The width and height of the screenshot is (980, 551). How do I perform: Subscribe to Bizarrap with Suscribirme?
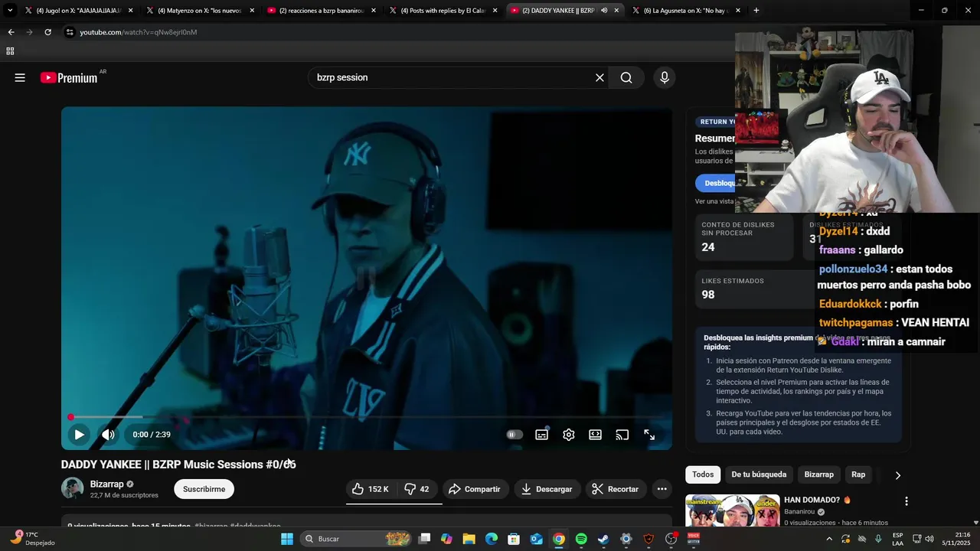coord(204,489)
